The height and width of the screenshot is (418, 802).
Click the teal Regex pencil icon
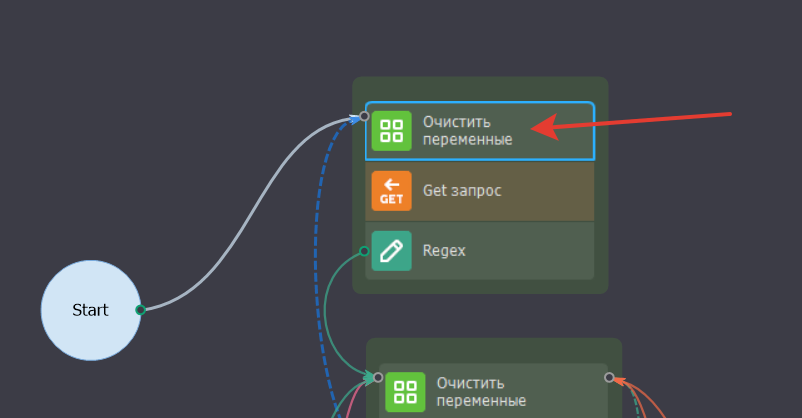point(391,251)
